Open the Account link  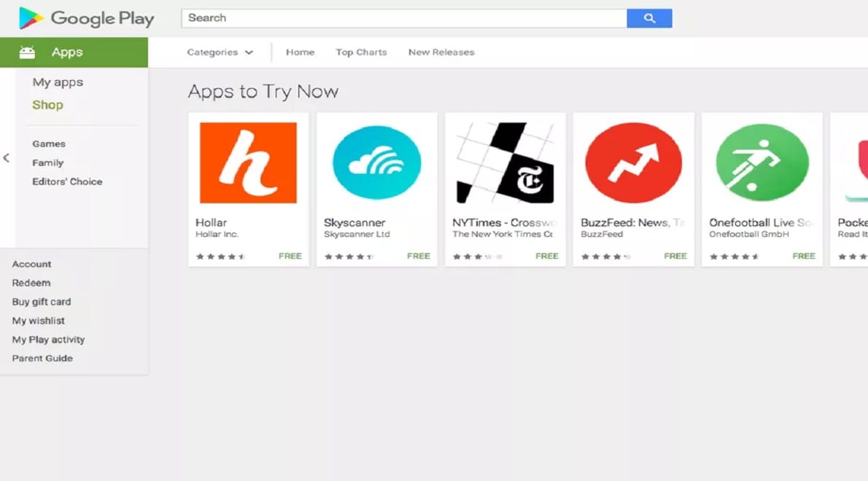tap(31, 265)
